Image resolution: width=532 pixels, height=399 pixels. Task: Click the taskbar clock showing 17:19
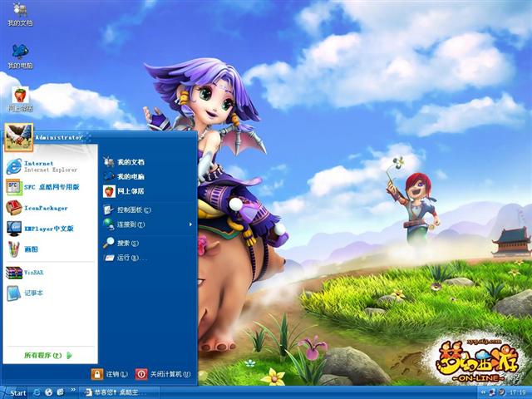coord(517,392)
